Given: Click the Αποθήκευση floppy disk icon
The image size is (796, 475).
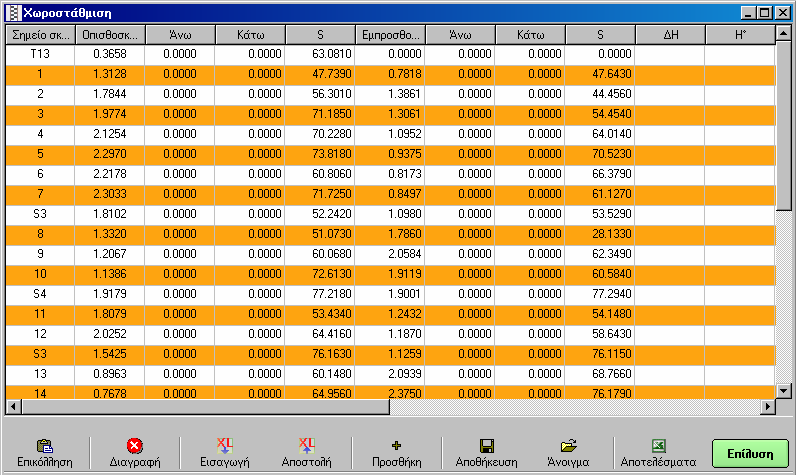Looking at the screenshot, I should click(486, 446).
